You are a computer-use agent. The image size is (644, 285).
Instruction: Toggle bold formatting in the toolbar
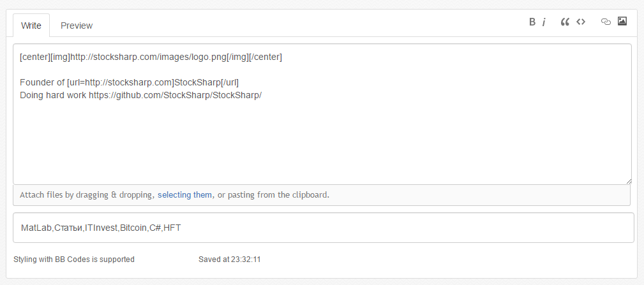[532, 22]
